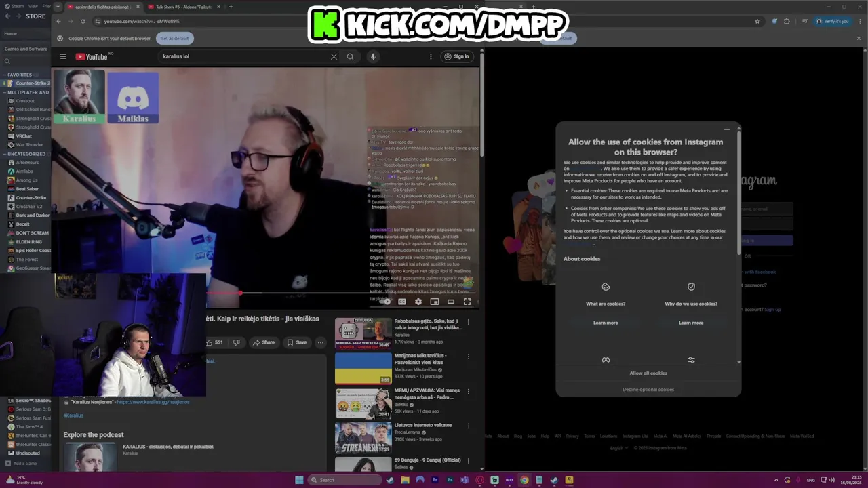This screenshot has height=488, width=868.
Task: Run the YouTube search with magnifier button
Action: point(350,56)
